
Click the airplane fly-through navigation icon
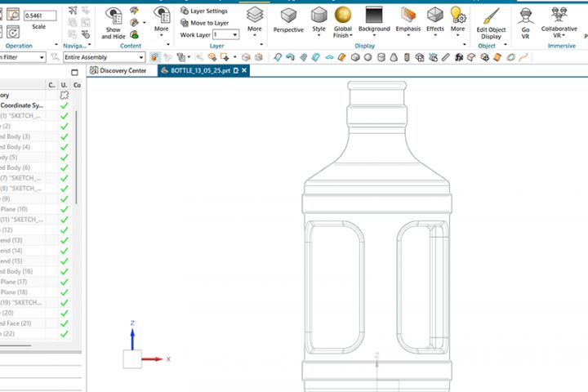tap(73, 11)
